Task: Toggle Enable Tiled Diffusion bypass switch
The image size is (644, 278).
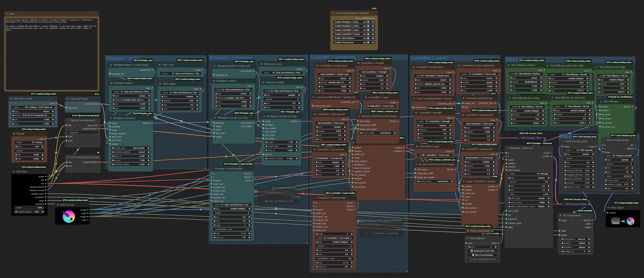Action: 368,38
